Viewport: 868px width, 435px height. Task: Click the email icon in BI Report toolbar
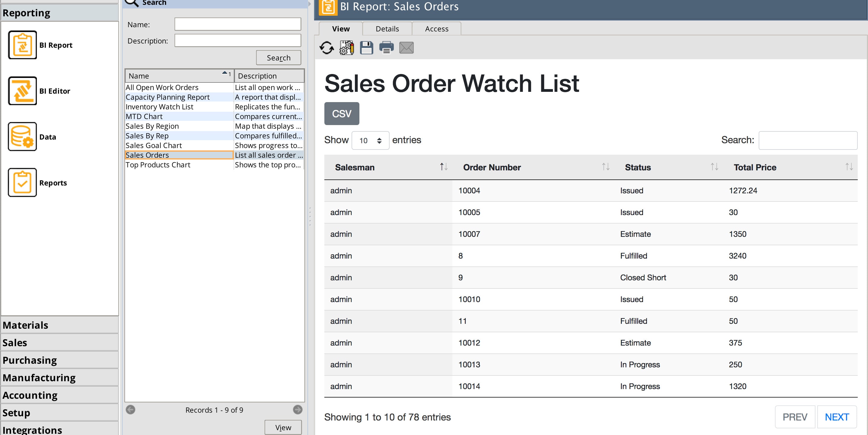pos(406,47)
